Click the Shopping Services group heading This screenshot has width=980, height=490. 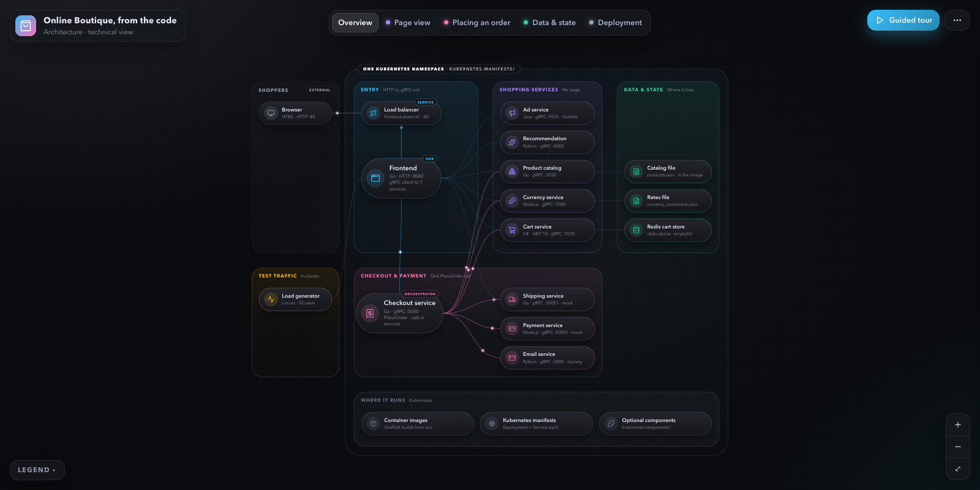[x=529, y=89]
